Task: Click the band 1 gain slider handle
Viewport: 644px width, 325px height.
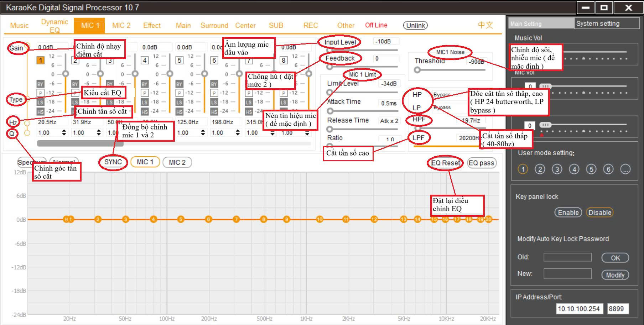Action: [x=66, y=74]
